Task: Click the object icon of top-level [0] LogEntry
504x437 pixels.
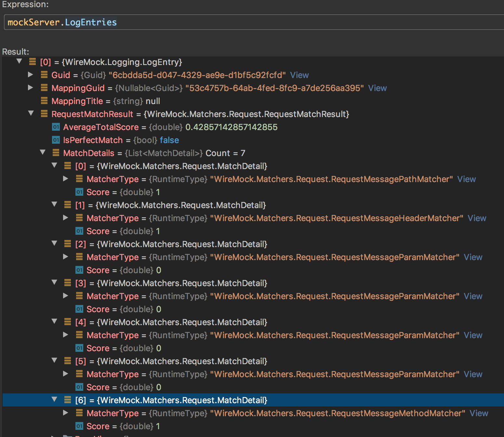Action: click(x=33, y=62)
